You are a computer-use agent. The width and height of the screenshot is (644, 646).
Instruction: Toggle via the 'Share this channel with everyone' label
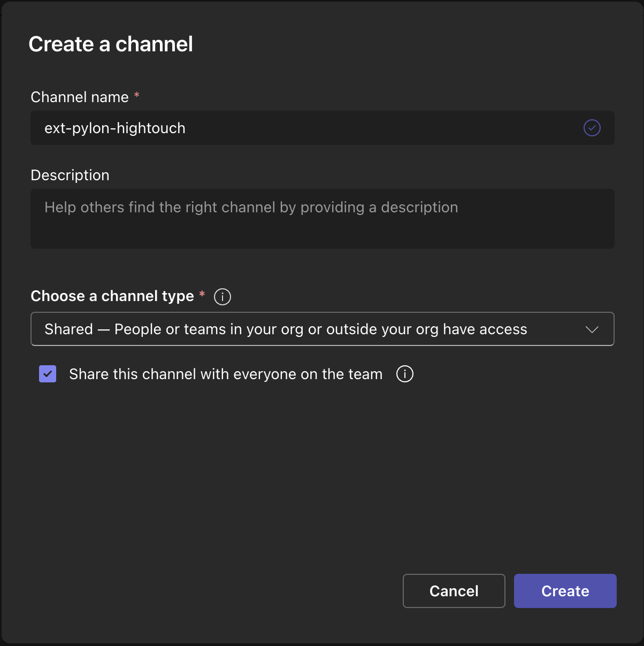tap(226, 374)
